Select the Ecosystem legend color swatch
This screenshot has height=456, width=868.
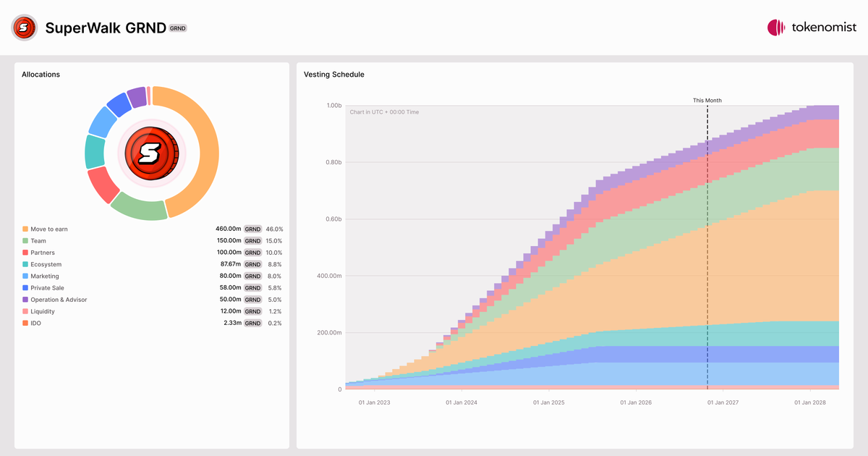25,264
